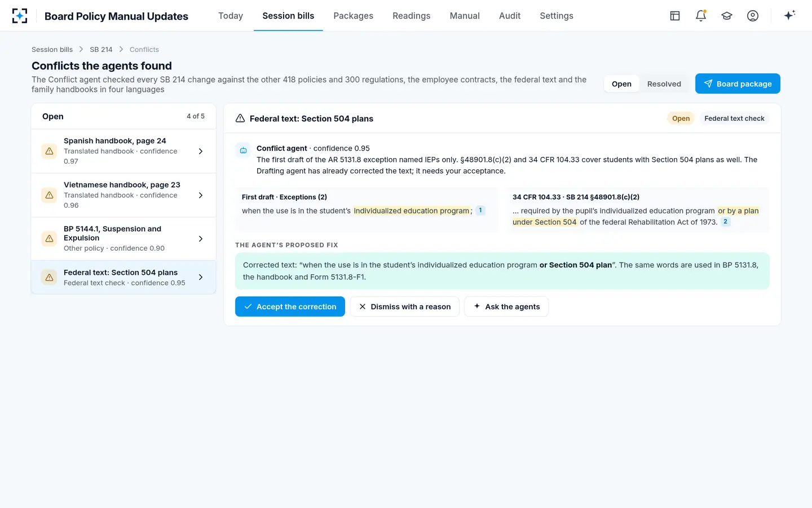The image size is (812, 508).
Task: Open the user account icon
Action: [753, 16]
